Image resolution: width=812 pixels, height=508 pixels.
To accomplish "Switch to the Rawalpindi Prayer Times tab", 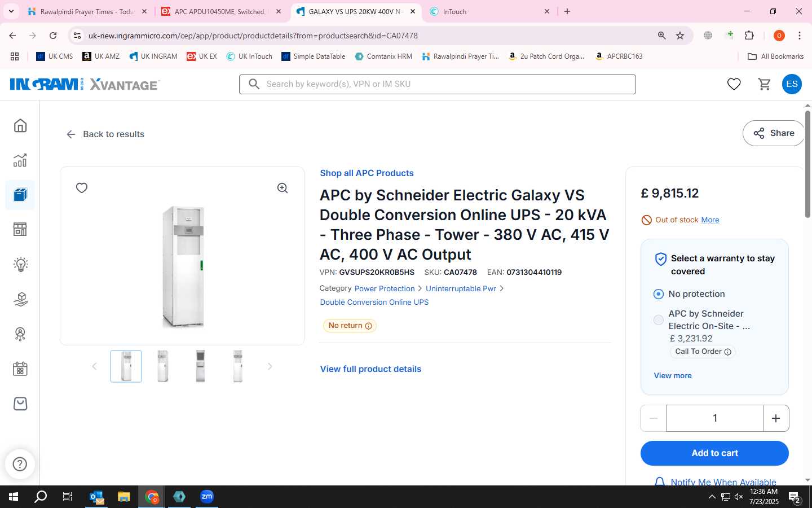I will (x=87, y=11).
